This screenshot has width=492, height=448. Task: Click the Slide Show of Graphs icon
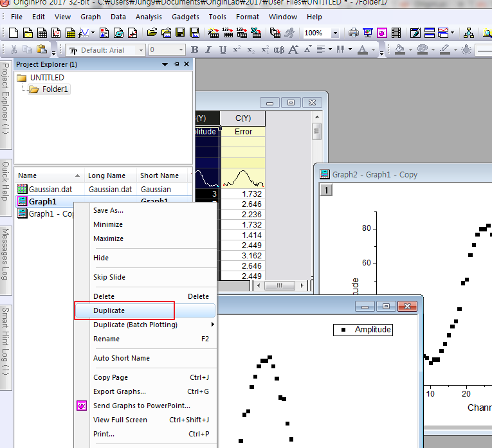(x=367, y=33)
